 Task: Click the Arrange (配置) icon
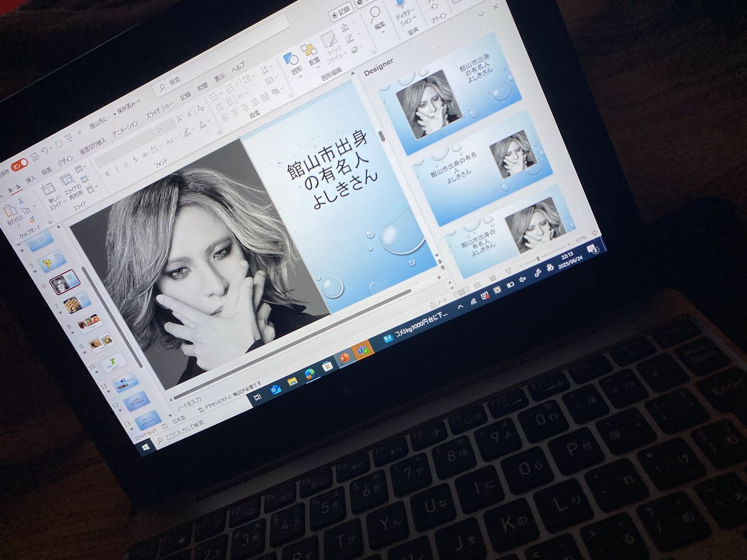(309, 50)
